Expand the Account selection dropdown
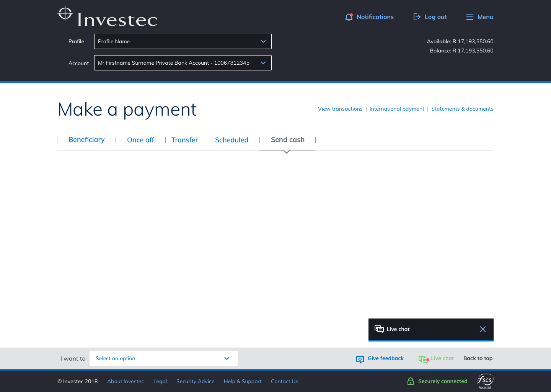The image size is (551, 392). (x=183, y=63)
